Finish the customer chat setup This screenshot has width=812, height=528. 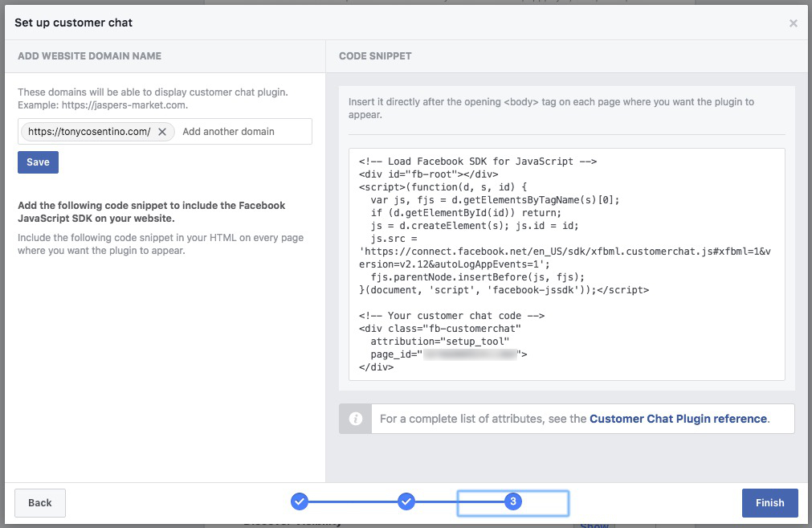769,502
